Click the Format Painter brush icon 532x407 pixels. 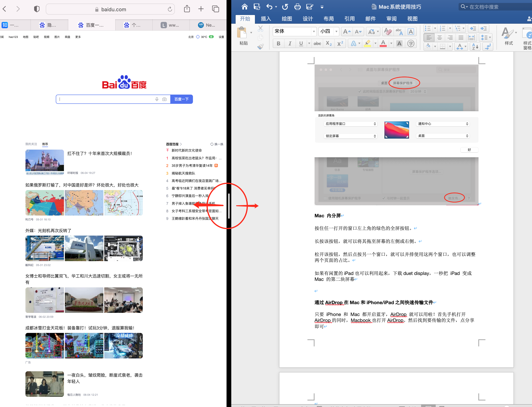(x=260, y=47)
